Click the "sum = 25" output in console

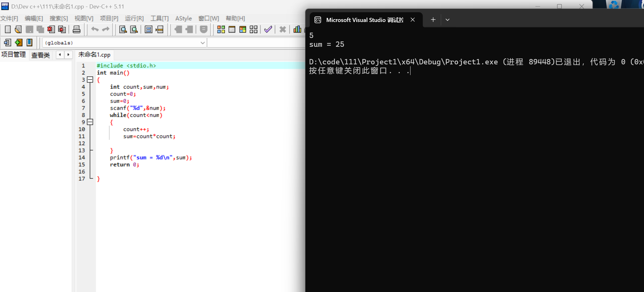click(x=327, y=44)
